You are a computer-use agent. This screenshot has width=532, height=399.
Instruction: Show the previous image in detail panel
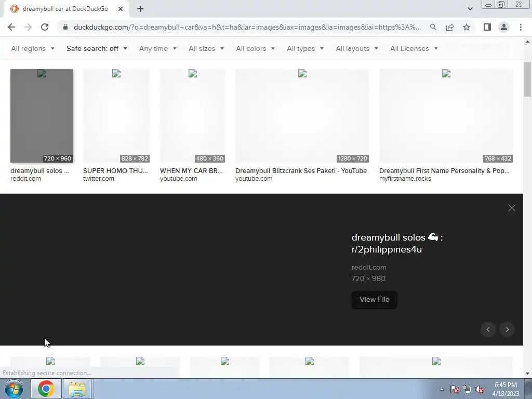(x=488, y=329)
